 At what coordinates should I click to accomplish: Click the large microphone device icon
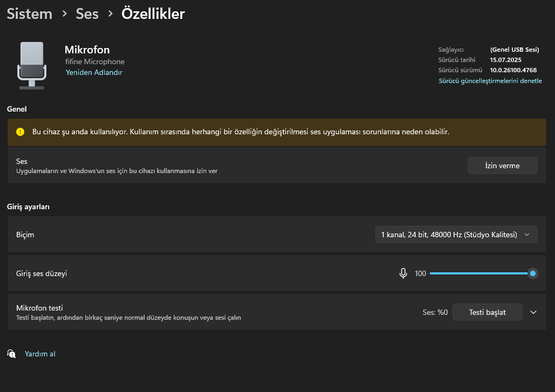[32, 66]
